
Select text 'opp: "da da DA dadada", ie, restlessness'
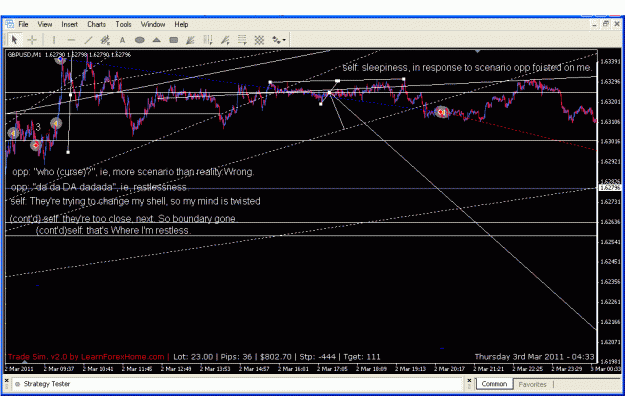pyautogui.click(x=98, y=187)
